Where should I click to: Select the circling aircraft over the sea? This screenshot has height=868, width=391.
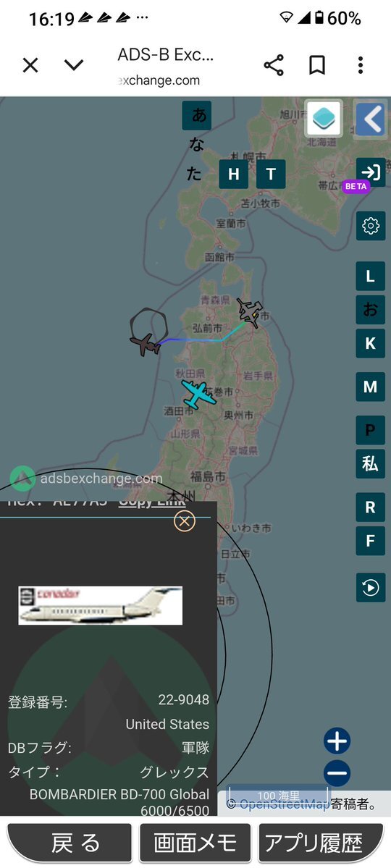pos(146,345)
